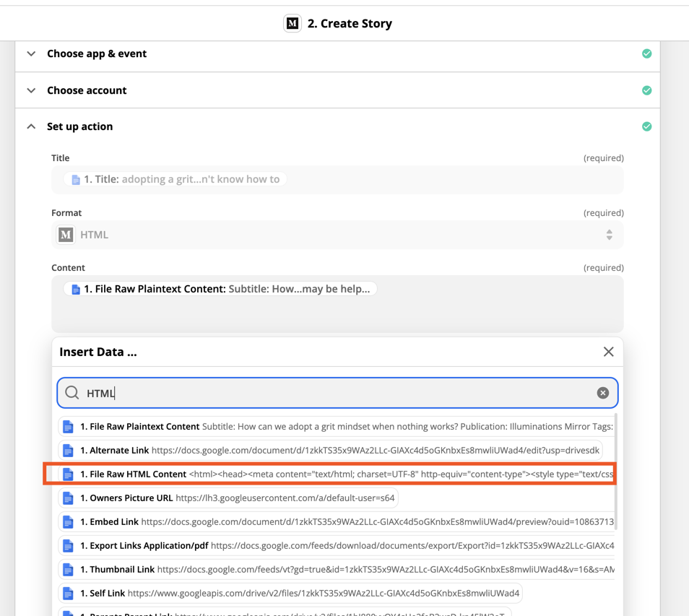Click the doc icon beside Embed Link

click(x=68, y=521)
